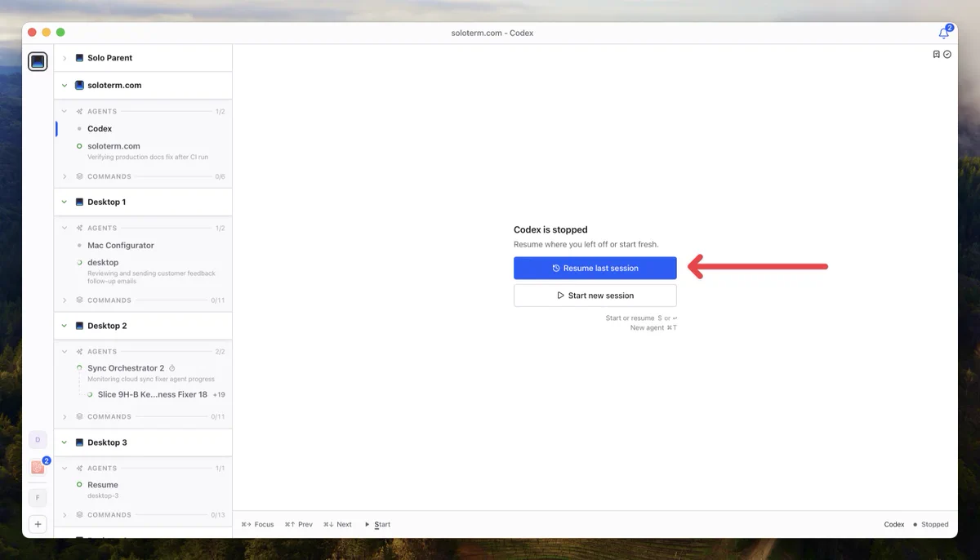Screen dimensions: 980x560
Task: Click the green macOS zoom window button
Action: tap(60, 33)
